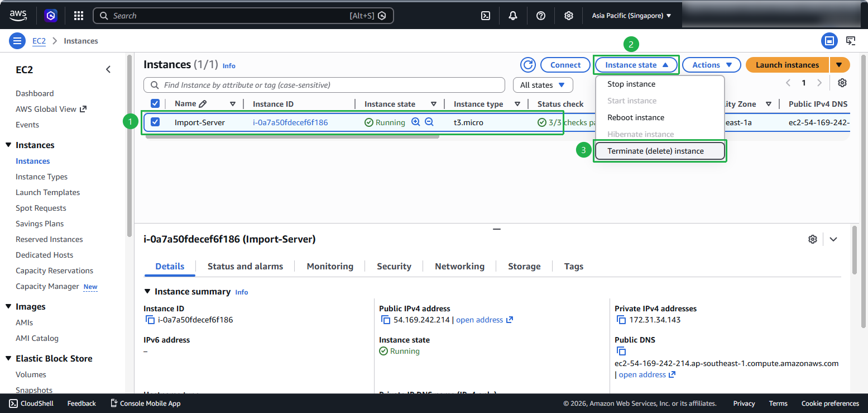Click the zoom-in filter icon beside Running
Screen dimensions: 868x413
pos(415,122)
